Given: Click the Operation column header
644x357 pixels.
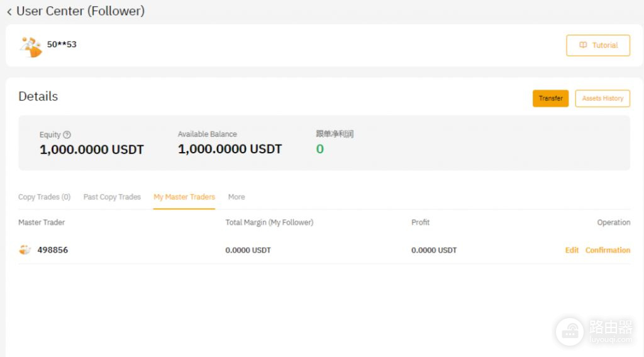Looking at the screenshot, I should coord(614,222).
